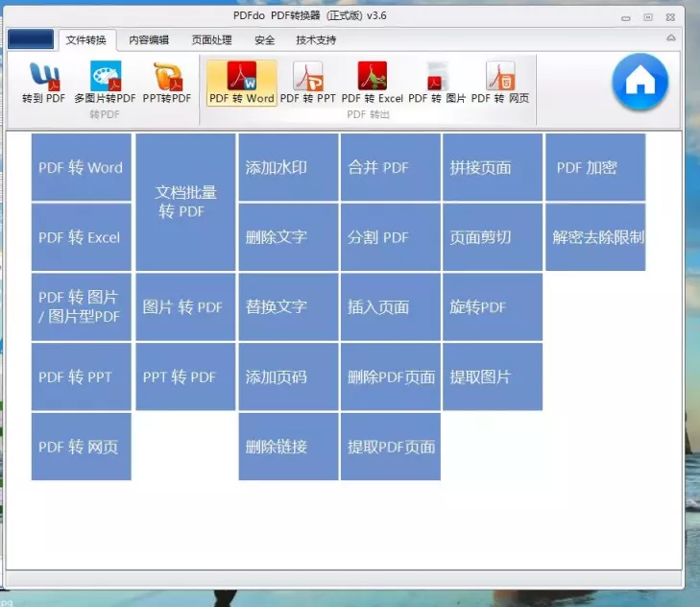Open the 技术支持 tab
Image resolution: width=700 pixels, height=607 pixels.
tap(316, 40)
